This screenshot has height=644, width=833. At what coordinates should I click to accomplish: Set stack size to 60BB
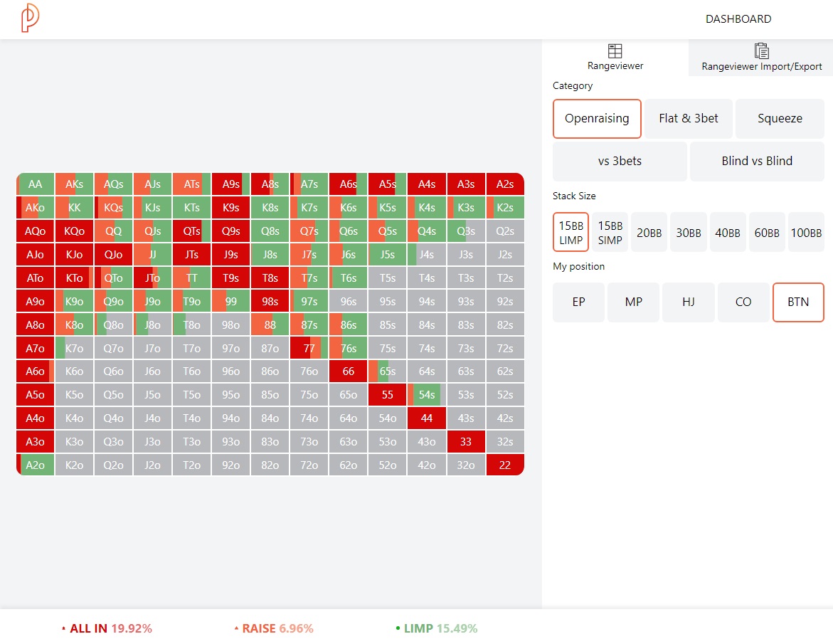point(767,232)
